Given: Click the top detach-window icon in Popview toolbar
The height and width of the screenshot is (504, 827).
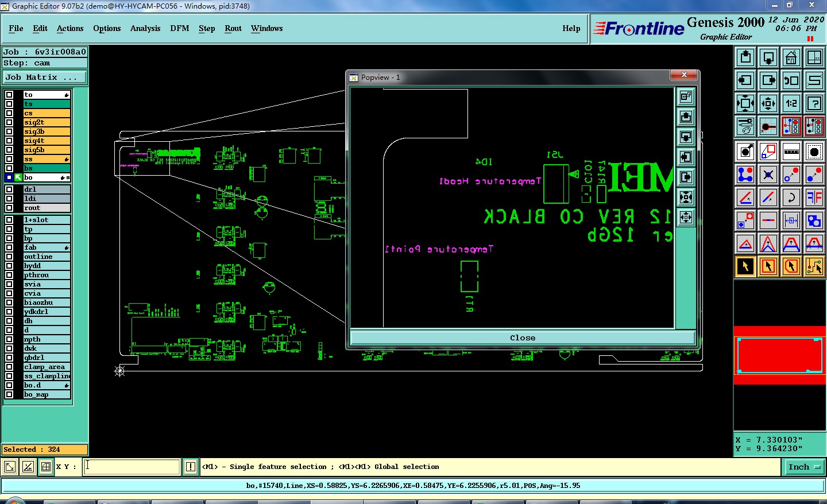Looking at the screenshot, I should coord(686,97).
